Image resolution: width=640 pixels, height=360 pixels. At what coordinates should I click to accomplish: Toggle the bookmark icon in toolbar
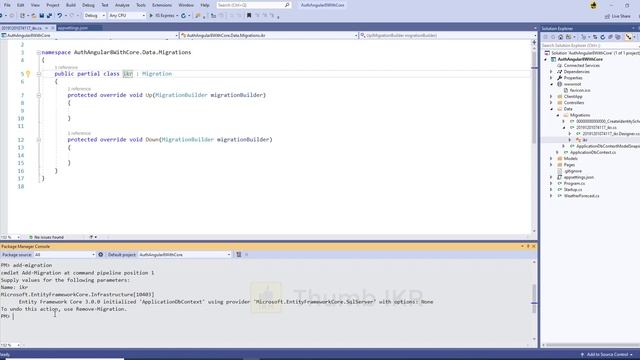tap(249, 16)
